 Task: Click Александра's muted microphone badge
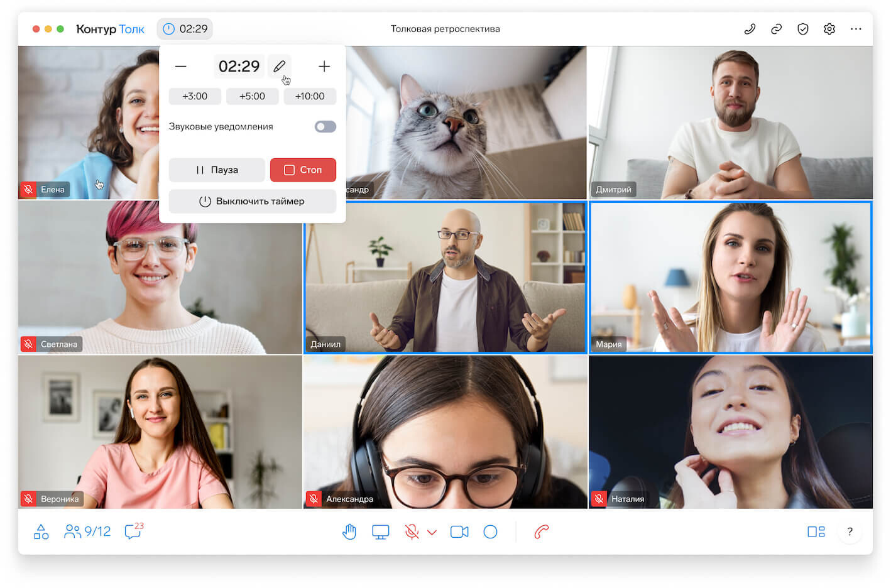tap(314, 499)
